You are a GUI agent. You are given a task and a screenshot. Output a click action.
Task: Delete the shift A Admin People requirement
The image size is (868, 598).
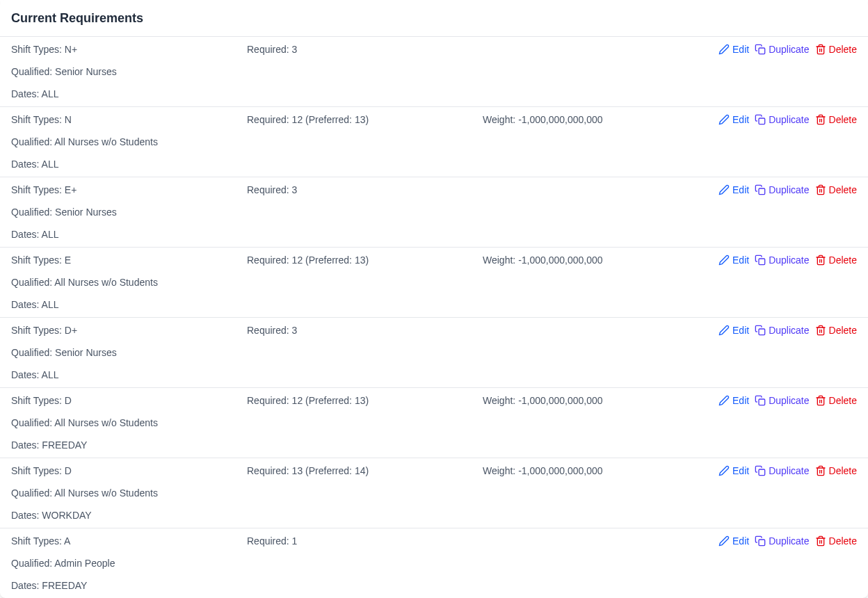click(836, 541)
